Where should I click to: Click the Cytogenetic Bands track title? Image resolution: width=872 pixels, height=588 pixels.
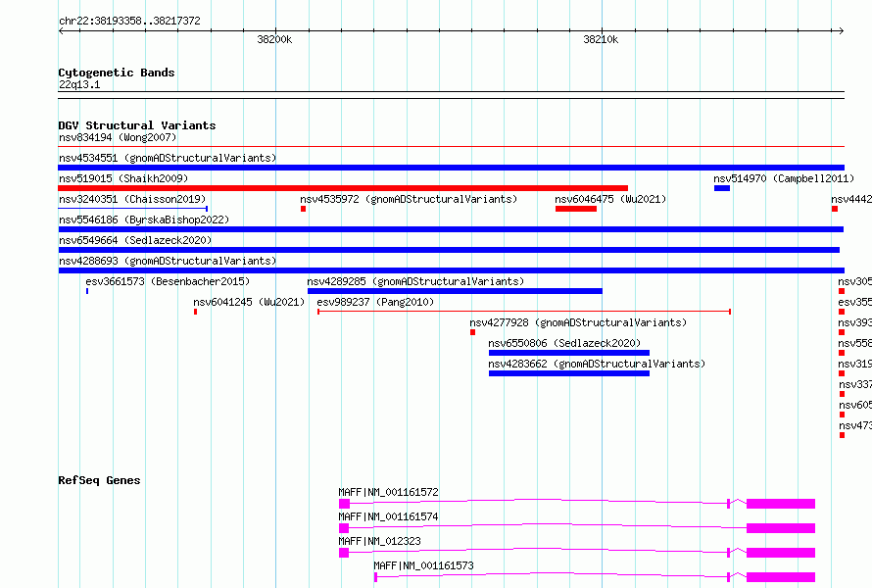tap(117, 73)
